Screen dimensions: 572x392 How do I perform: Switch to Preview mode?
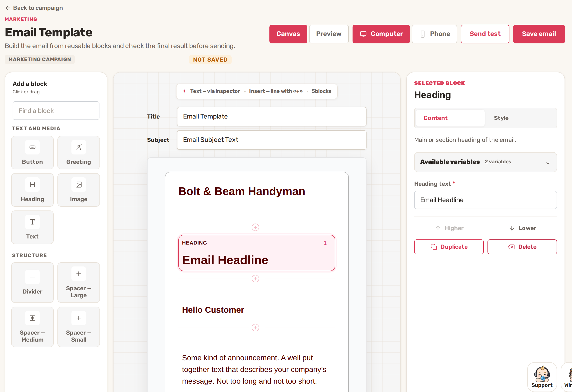click(328, 34)
